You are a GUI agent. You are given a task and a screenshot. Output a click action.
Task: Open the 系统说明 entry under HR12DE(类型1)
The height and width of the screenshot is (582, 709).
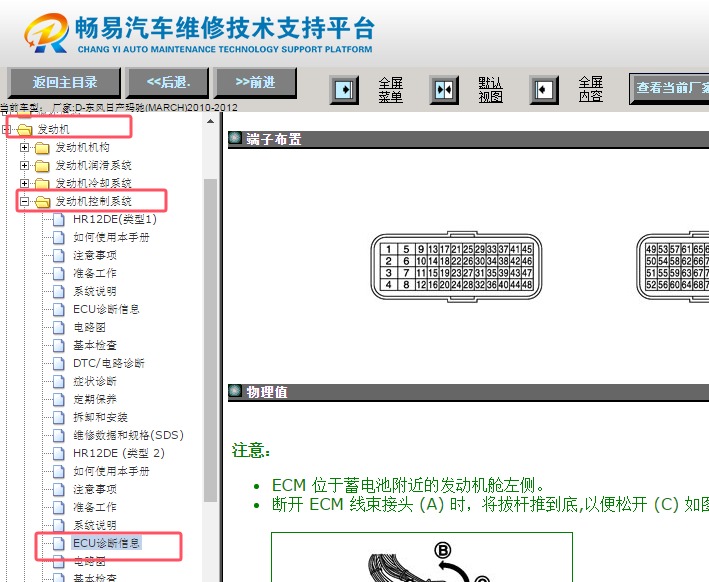pyautogui.click(x=95, y=291)
